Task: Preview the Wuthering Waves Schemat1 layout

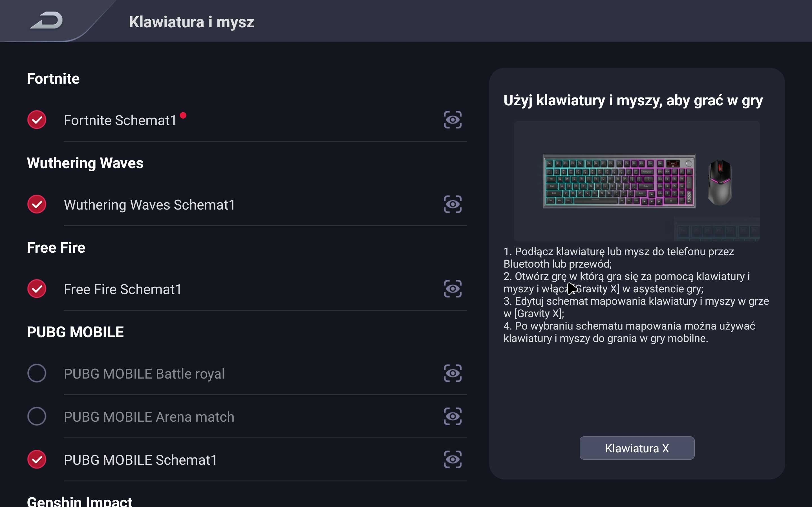Action: pyautogui.click(x=452, y=204)
